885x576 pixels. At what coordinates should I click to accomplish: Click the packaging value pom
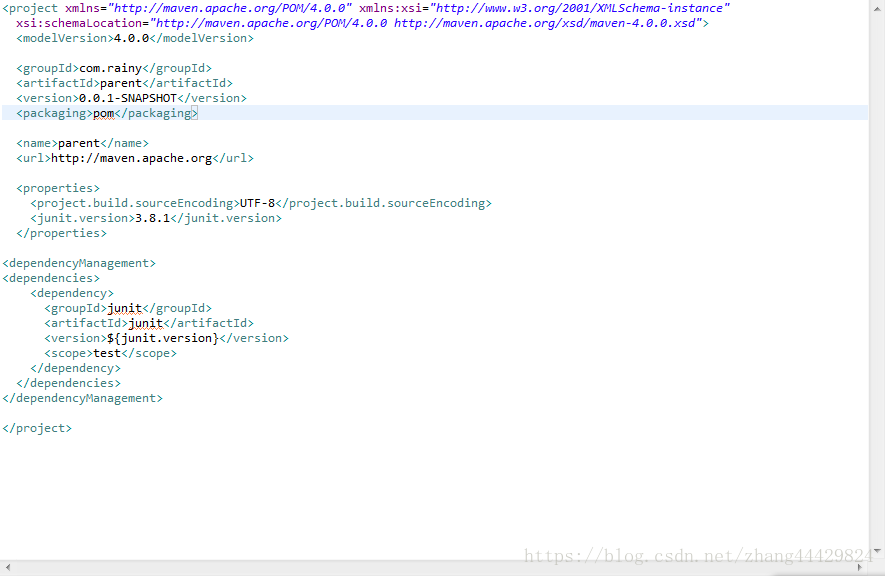pos(103,113)
